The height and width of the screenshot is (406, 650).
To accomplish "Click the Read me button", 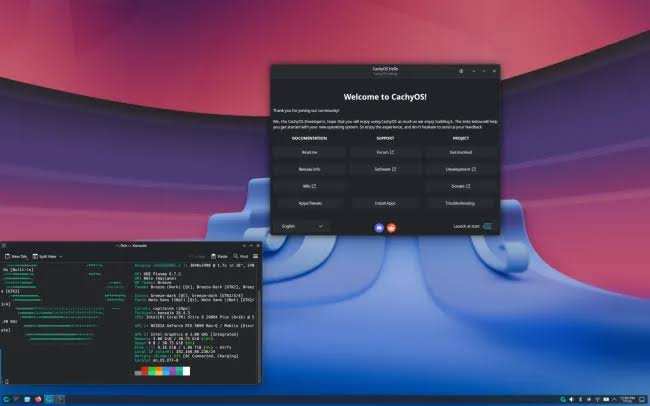I will 309,152.
